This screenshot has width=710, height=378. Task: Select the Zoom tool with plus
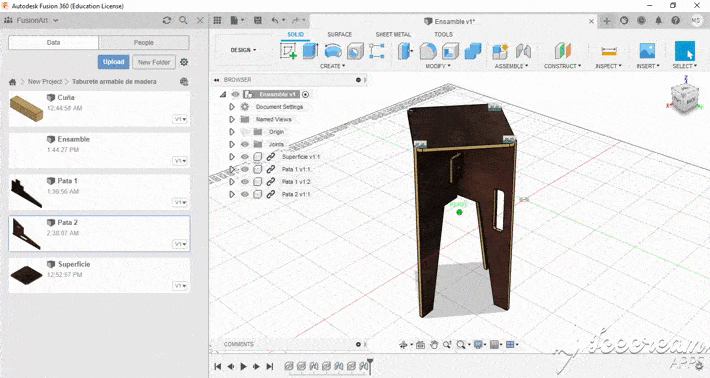tap(447, 345)
